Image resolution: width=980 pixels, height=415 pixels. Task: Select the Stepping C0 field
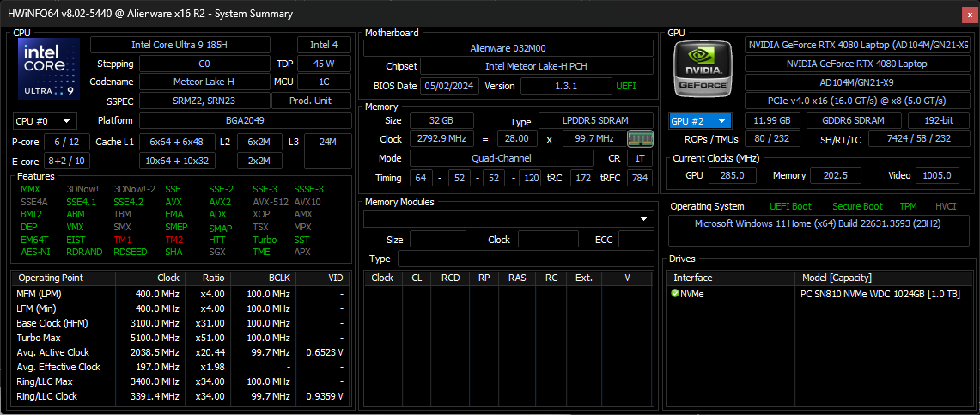click(204, 64)
